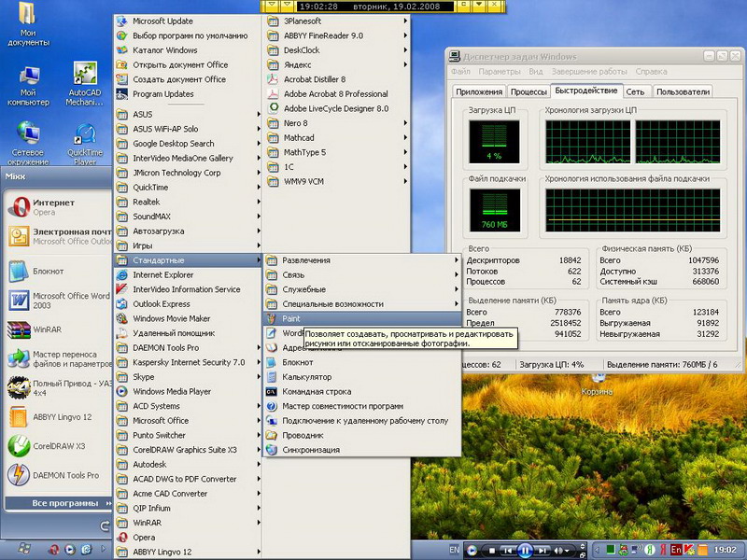Open Блокнот in Start menu recent list
This screenshot has height=560, width=747.
(58, 271)
